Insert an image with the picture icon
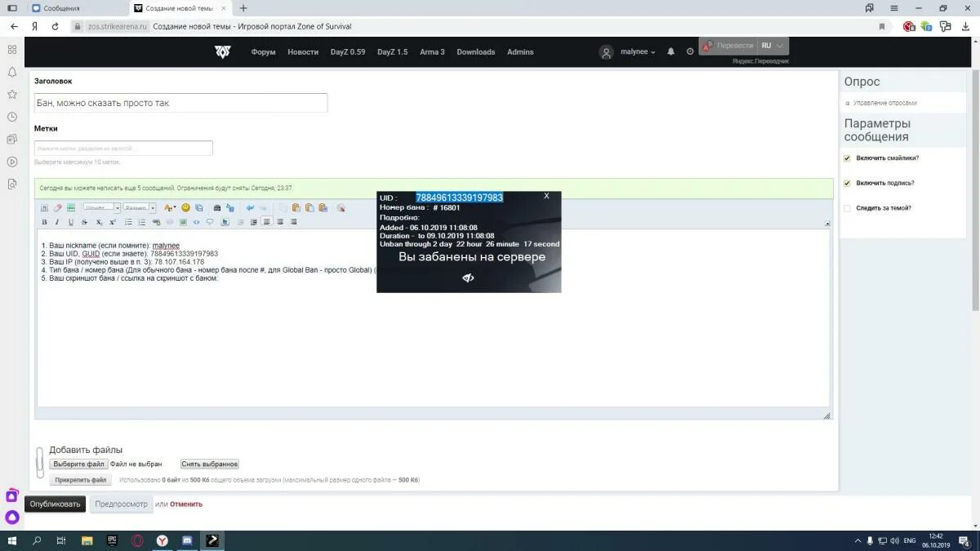 (x=183, y=222)
